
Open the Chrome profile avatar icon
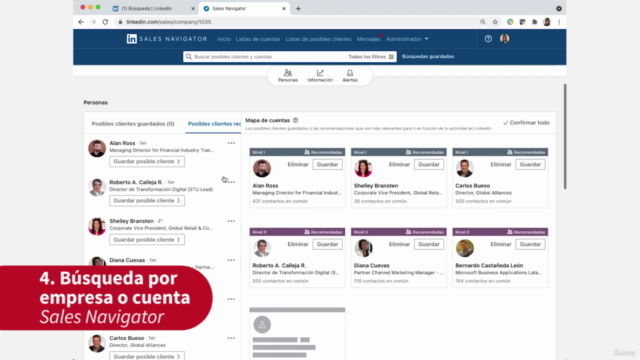tap(547, 22)
